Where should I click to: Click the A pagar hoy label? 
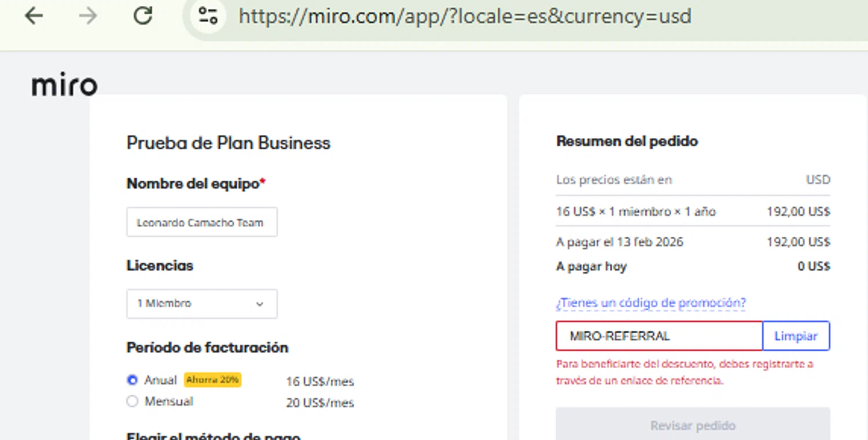591,266
